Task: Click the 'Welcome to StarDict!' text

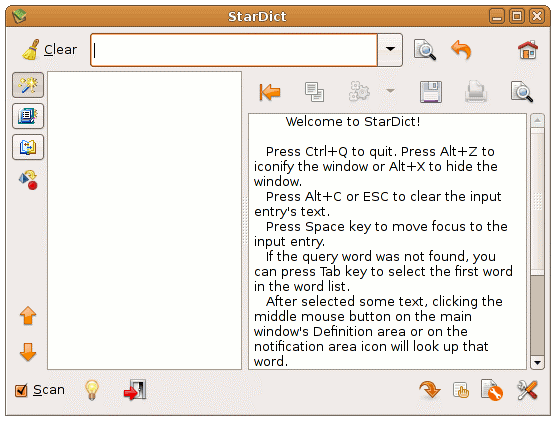Action: [x=353, y=122]
